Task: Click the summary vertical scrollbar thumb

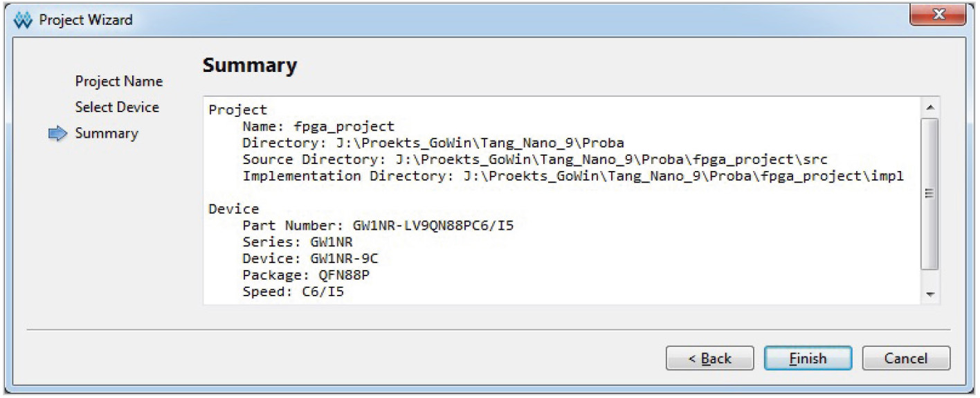Action: coord(929,194)
